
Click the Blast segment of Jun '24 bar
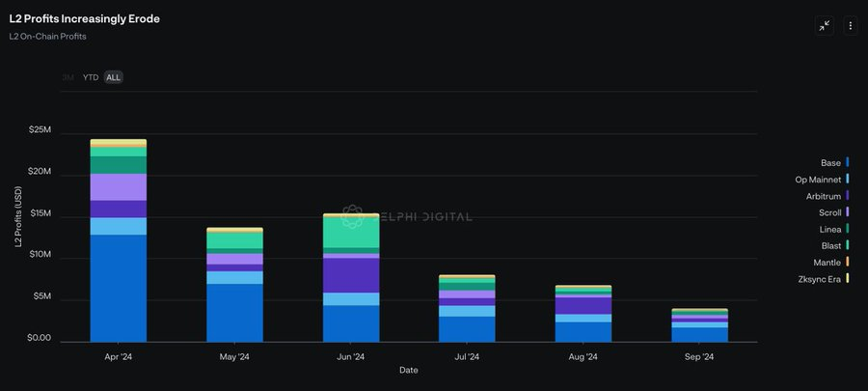(351, 232)
